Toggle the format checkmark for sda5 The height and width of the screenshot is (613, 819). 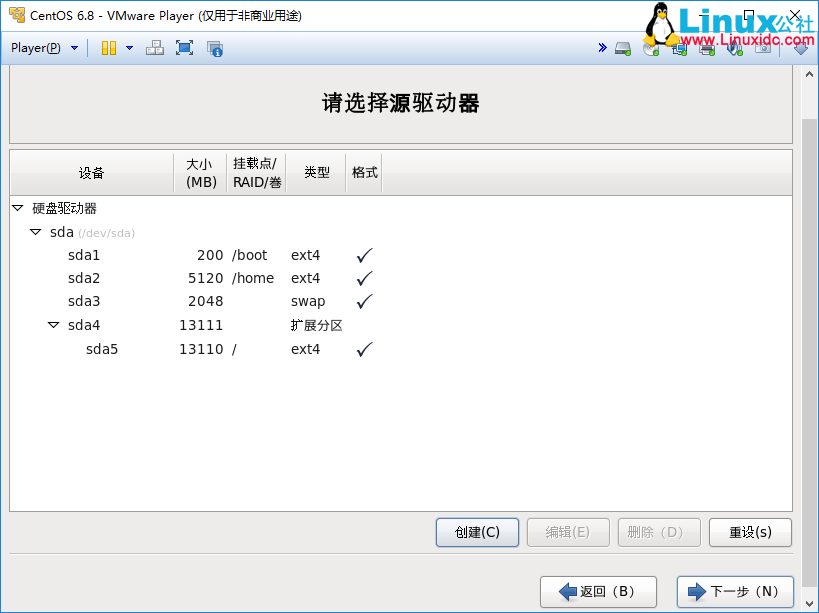point(364,349)
